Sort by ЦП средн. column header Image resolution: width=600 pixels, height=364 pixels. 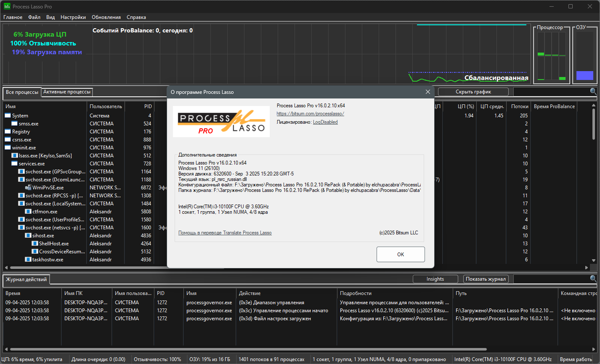click(491, 106)
